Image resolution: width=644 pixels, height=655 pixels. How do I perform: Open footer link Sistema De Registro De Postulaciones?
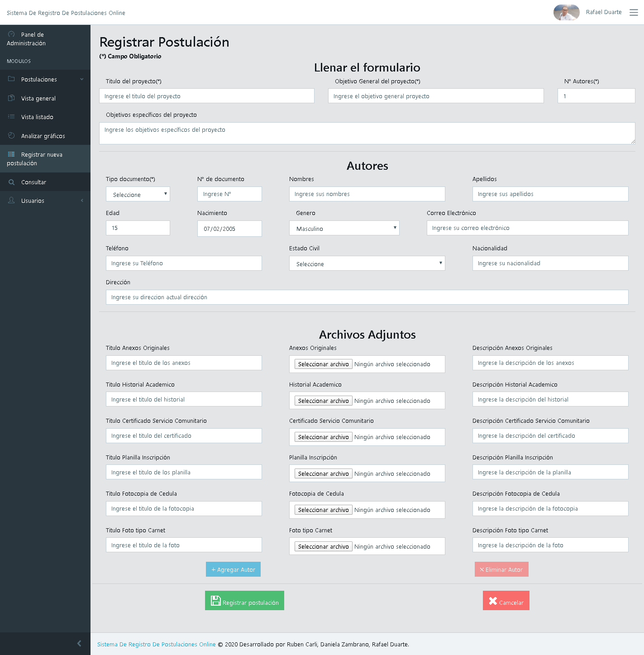(156, 644)
